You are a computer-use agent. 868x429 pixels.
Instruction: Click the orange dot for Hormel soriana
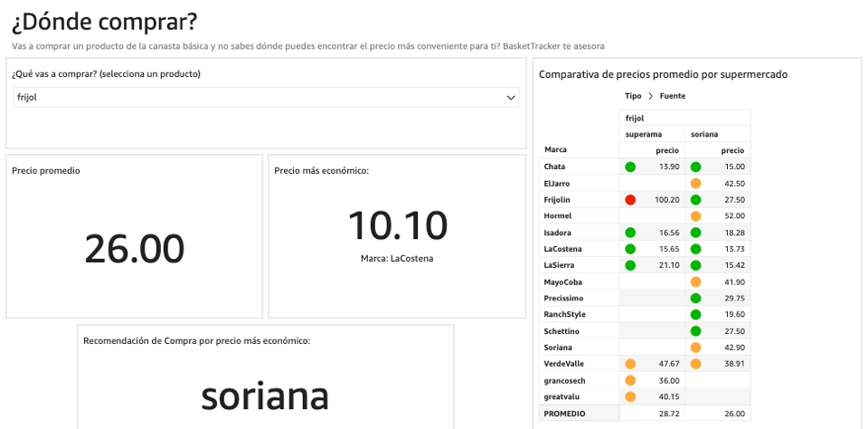pyautogui.click(x=696, y=215)
